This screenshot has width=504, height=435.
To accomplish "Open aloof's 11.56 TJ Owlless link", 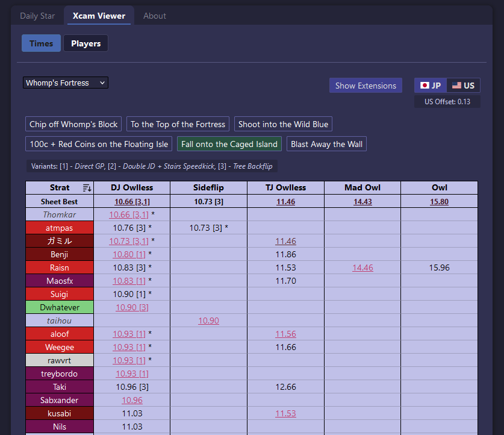I will (x=286, y=334).
